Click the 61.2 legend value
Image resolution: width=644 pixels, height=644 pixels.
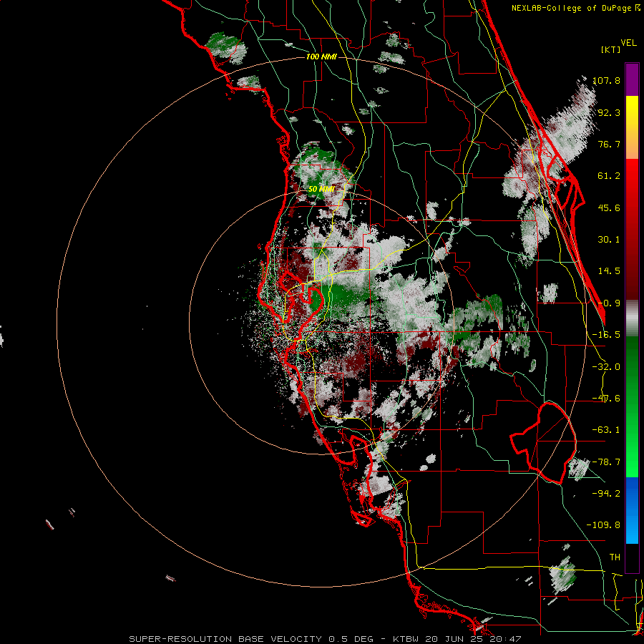pos(609,176)
